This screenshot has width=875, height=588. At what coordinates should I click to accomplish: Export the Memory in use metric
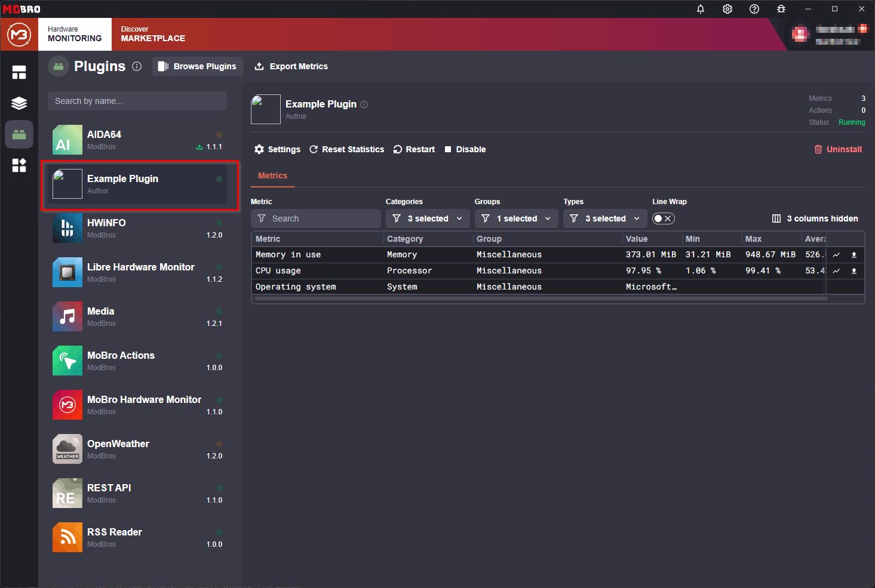click(854, 255)
